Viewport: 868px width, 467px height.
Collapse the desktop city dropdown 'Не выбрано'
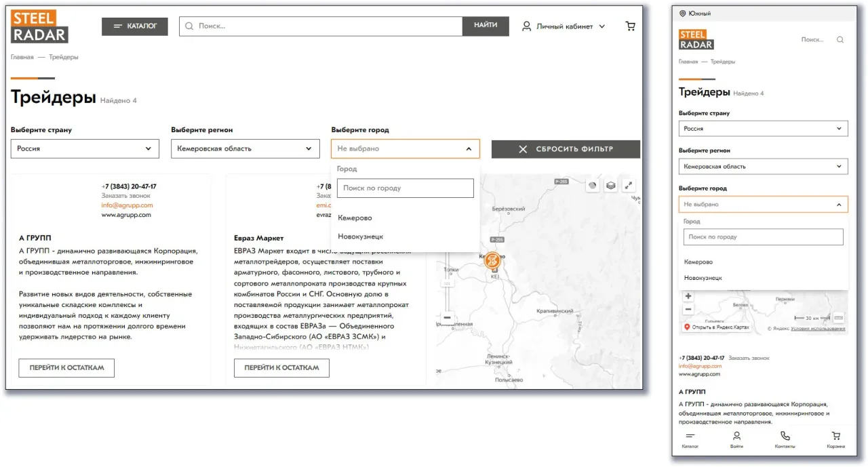tap(405, 148)
